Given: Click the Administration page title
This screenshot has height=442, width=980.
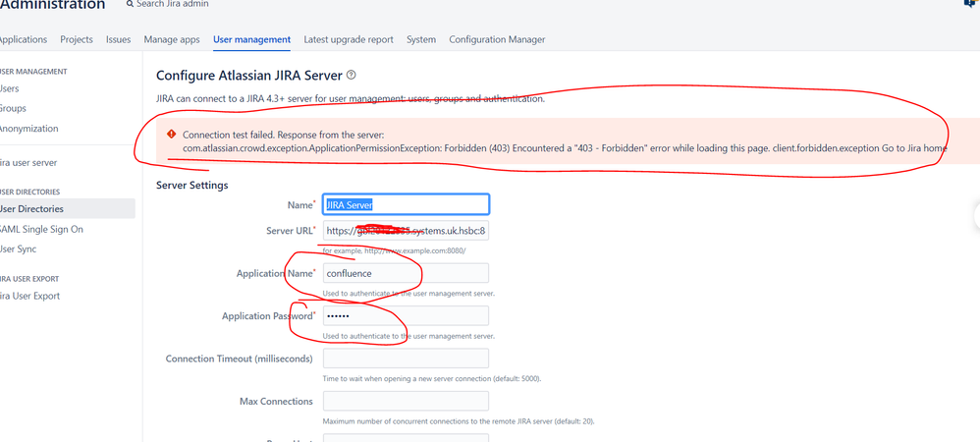Looking at the screenshot, I should (x=52, y=4).
